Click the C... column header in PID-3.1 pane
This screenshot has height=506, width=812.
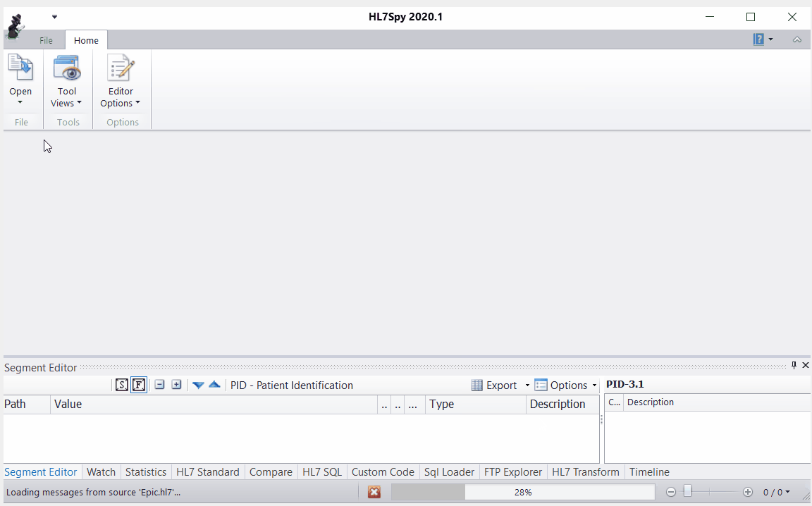click(614, 402)
